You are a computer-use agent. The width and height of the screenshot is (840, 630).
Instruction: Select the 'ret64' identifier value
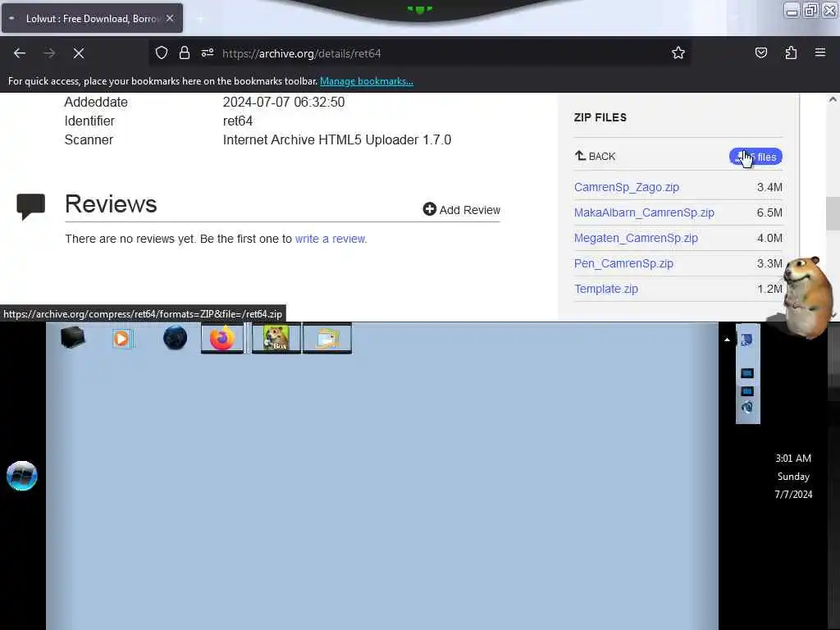point(238,121)
